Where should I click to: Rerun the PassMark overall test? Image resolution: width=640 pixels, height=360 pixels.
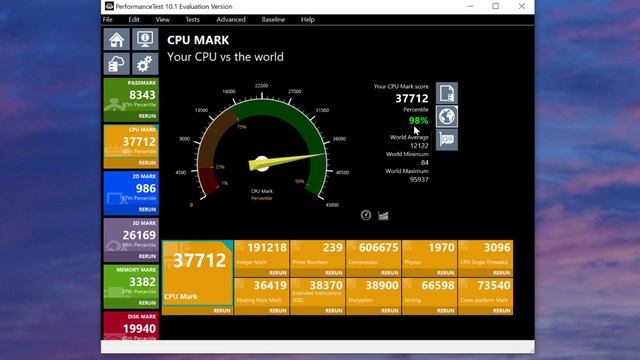pyautogui.click(x=147, y=116)
